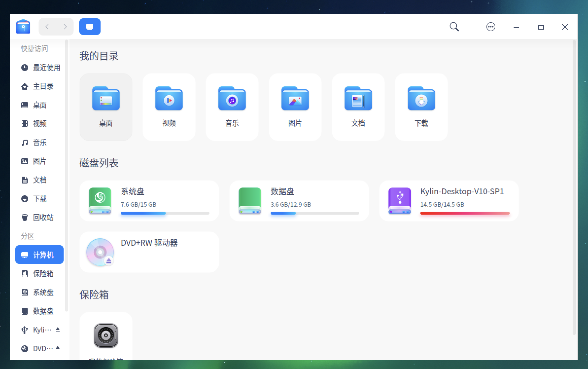The width and height of the screenshot is (588, 369).
Task: Select 文档 in the sidebar
Action: pos(39,180)
